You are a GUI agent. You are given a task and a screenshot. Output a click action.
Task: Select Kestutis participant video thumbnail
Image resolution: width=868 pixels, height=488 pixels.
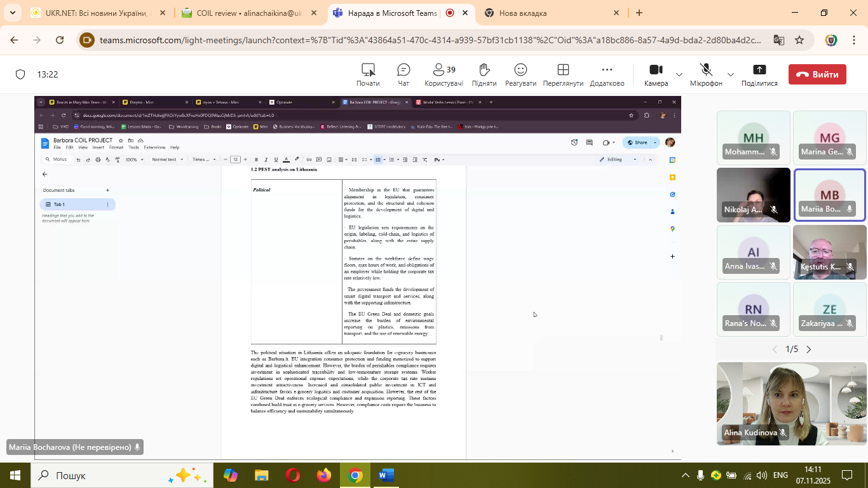click(829, 252)
